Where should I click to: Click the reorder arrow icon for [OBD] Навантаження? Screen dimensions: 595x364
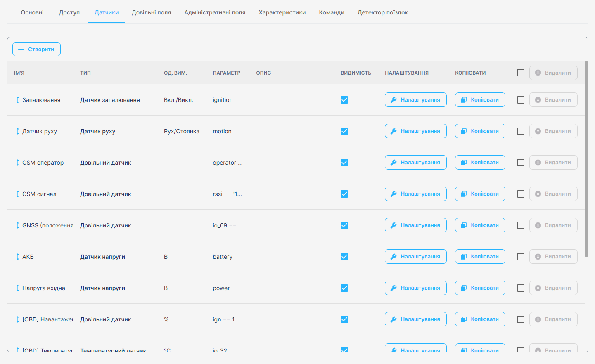pos(17,319)
